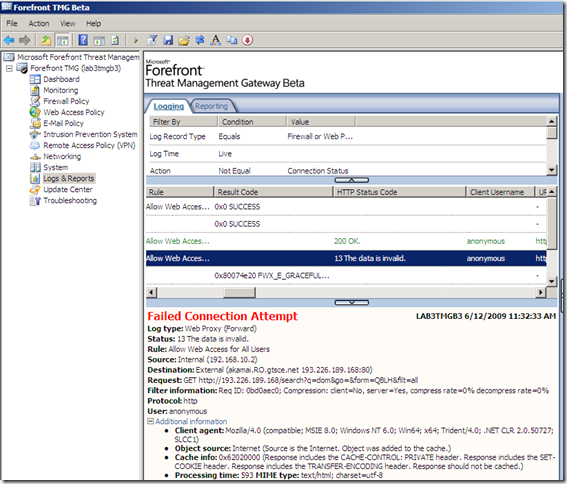
Task: Toggle details pane with lower arrow handle
Action: (x=351, y=302)
